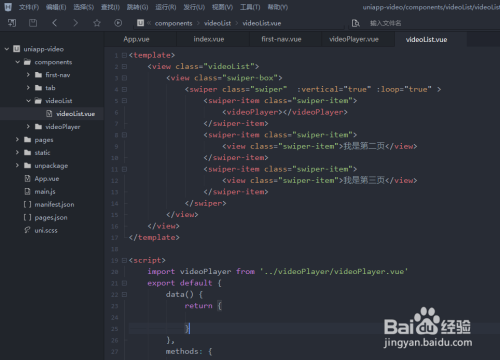The height and width of the screenshot is (360, 500).
Task: Open the videoPlayer.vue tab
Action: (354, 39)
